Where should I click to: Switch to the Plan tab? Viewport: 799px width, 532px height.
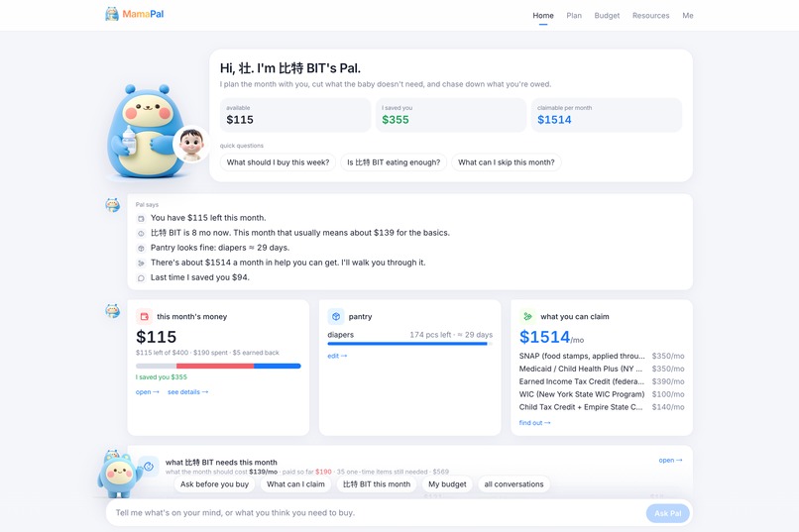pyautogui.click(x=574, y=15)
